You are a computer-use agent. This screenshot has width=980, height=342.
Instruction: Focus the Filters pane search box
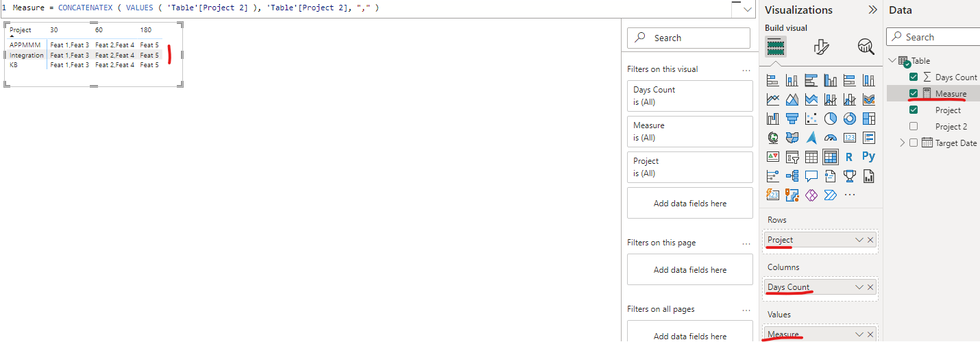689,38
